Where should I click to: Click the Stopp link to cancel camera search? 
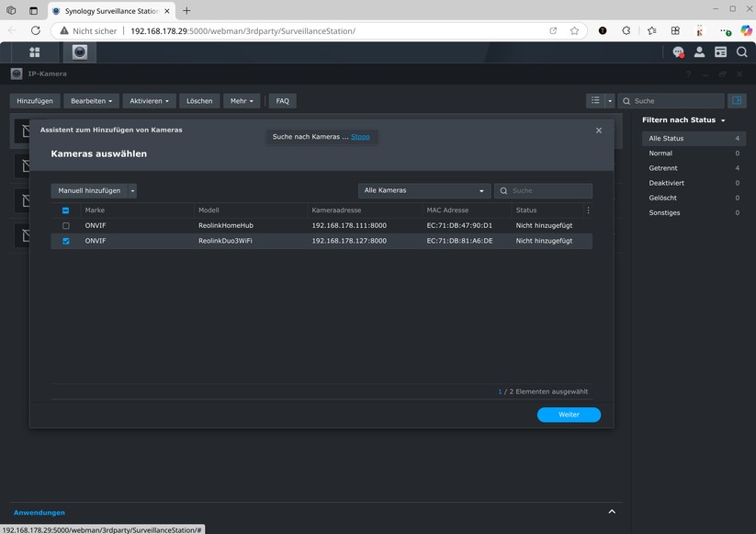point(360,136)
